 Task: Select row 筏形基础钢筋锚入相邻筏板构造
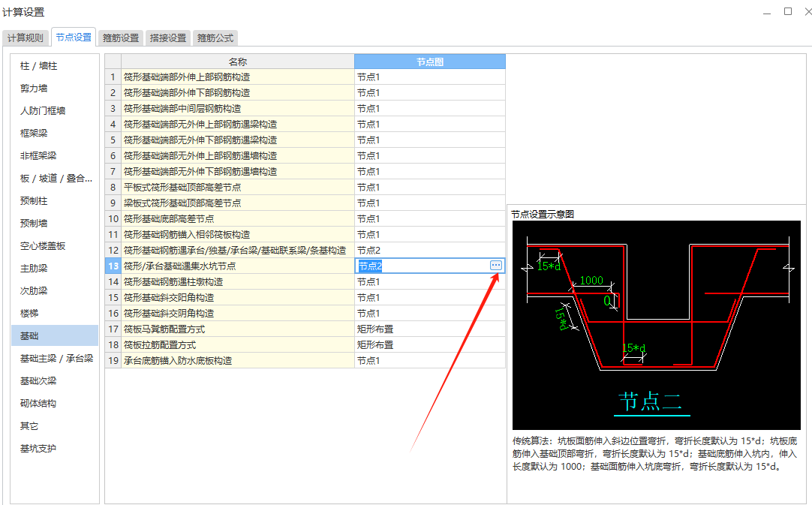point(238,235)
